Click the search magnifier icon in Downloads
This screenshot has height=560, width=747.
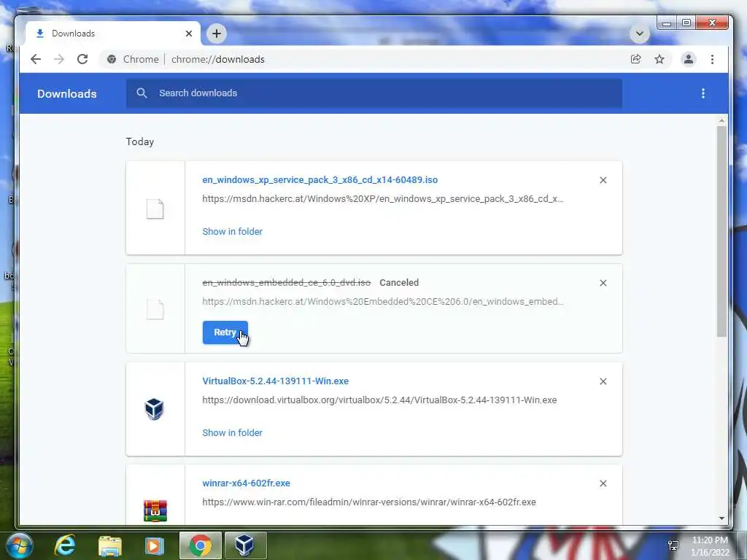click(x=142, y=93)
